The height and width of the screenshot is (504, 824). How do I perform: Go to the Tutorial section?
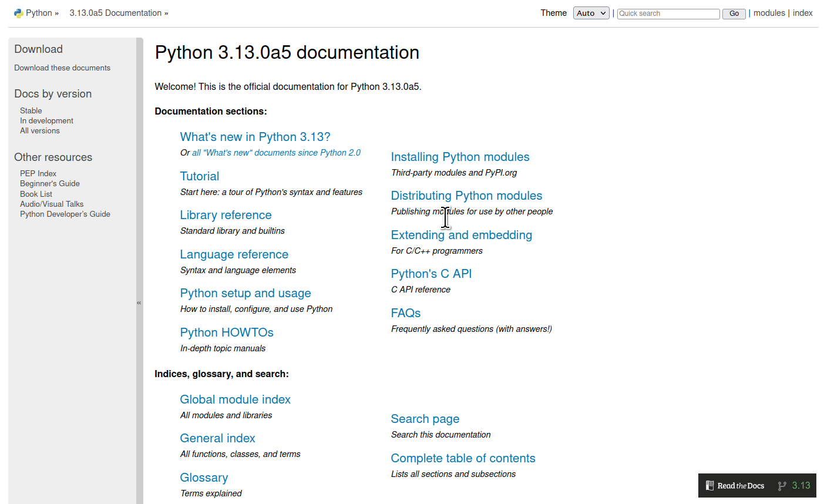pos(199,176)
